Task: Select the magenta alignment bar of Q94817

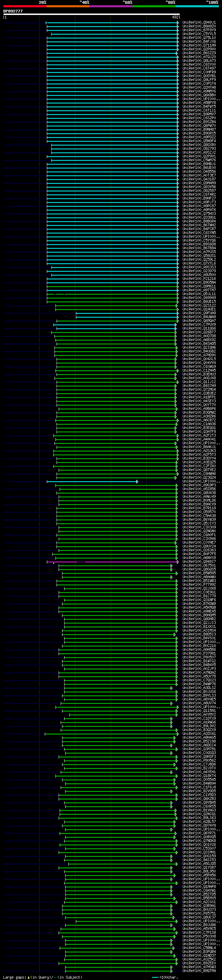Action: tap(112, 562)
